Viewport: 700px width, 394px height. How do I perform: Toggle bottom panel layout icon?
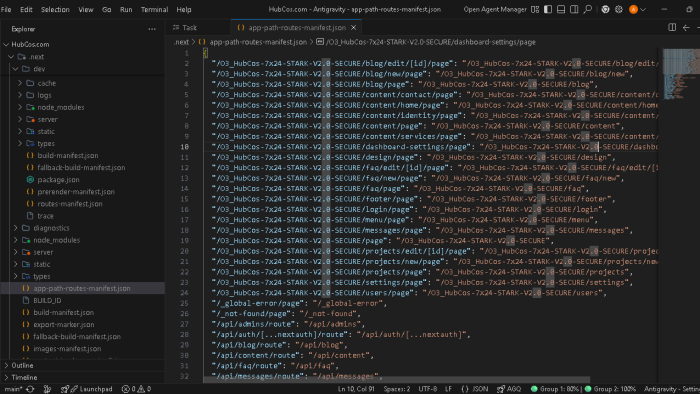[561, 9]
